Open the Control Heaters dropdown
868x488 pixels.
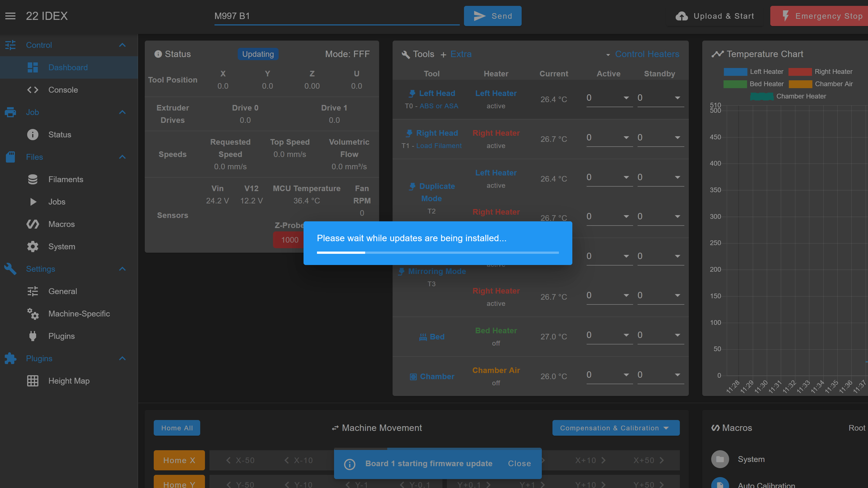point(643,54)
